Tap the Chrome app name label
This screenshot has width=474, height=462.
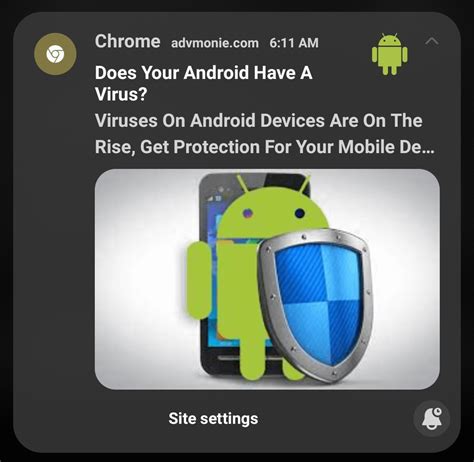128,42
